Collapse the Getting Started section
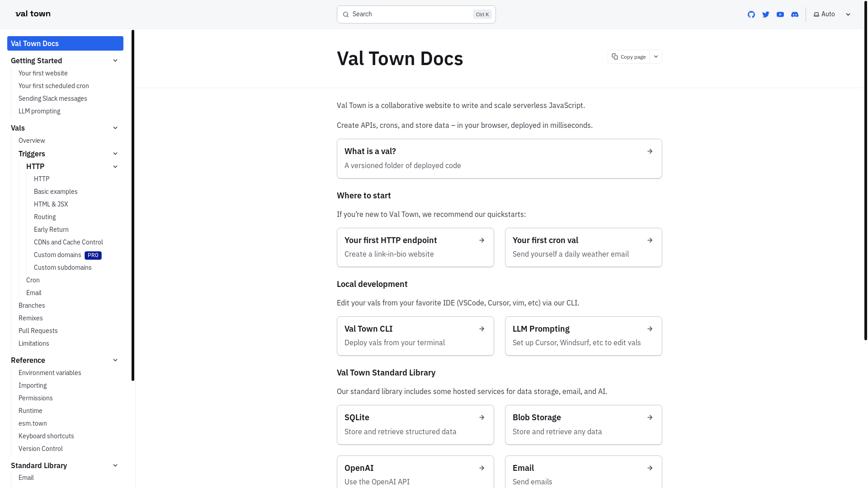 pos(115,61)
